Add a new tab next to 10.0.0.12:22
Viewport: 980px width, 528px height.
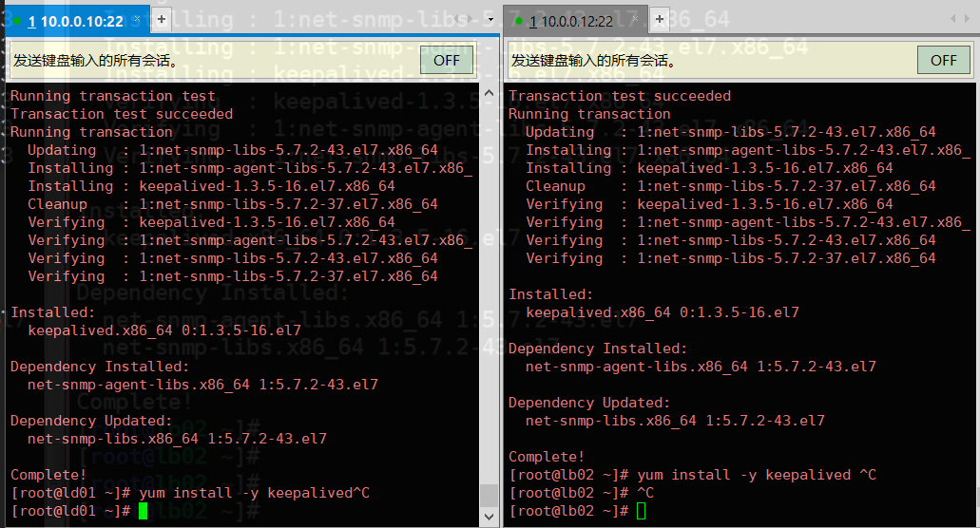660,19
